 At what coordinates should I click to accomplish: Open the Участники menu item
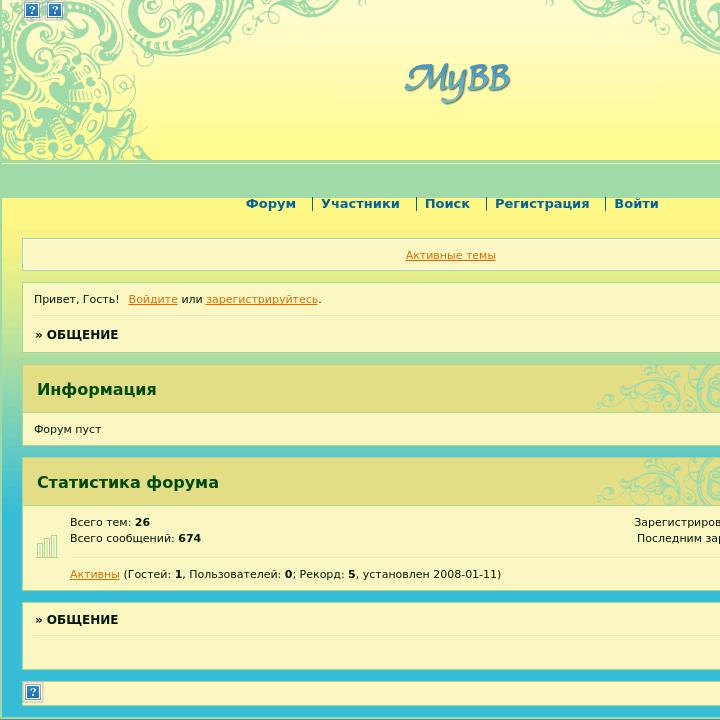pos(360,203)
